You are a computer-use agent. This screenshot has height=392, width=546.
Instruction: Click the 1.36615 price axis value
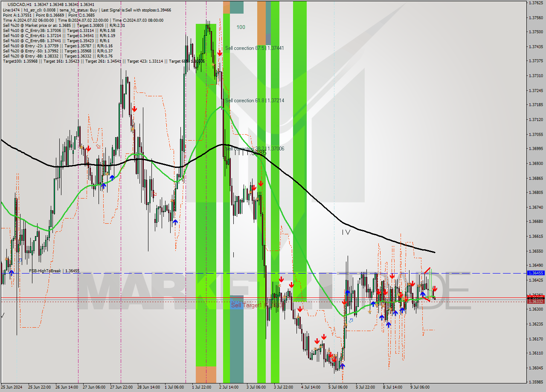(x=536, y=236)
